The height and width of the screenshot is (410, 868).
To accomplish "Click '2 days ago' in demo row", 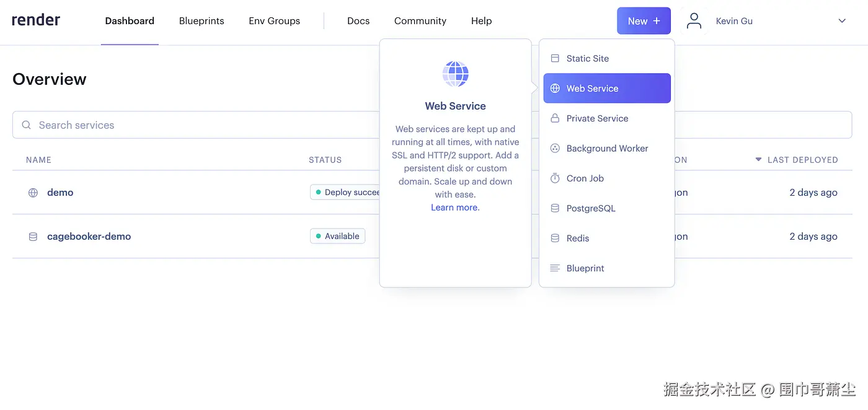I will (x=813, y=193).
